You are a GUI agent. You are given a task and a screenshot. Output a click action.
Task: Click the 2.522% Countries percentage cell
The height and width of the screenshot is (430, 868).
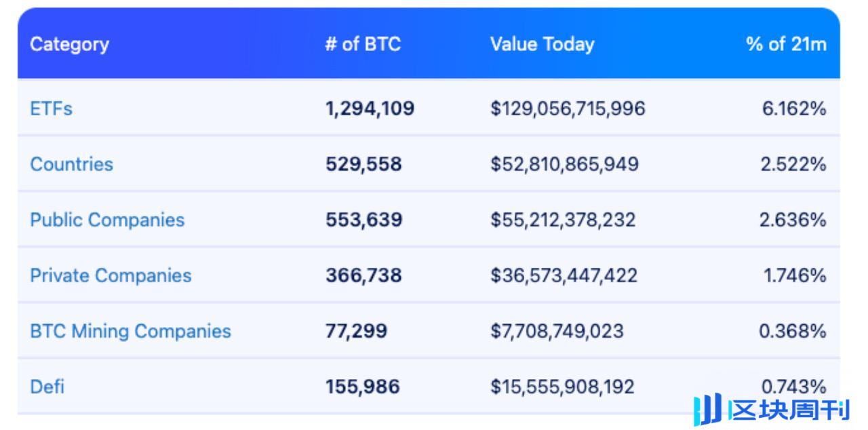(793, 164)
